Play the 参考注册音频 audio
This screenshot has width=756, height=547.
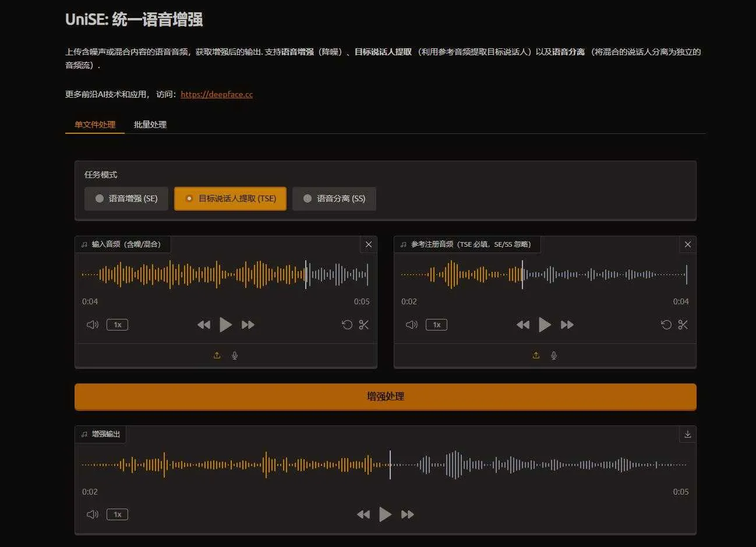(x=545, y=325)
